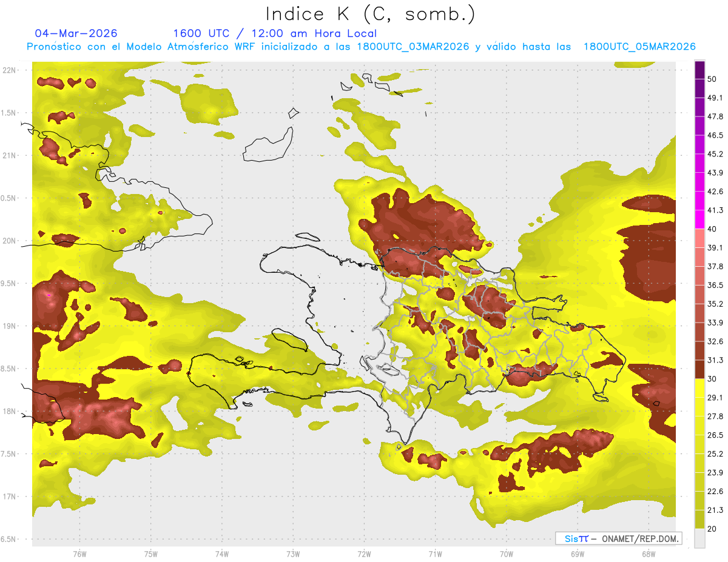The image size is (728, 562).
Task: Click the '72W' longitude axis label
Action: [x=364, y=554]
